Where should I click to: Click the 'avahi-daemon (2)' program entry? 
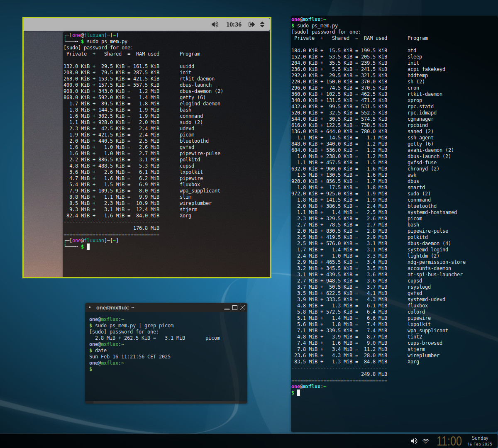pyautogui.click(x=430, y=150)
